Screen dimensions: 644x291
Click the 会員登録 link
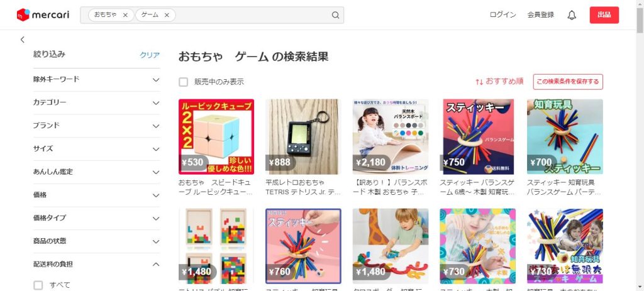point(540,15)
